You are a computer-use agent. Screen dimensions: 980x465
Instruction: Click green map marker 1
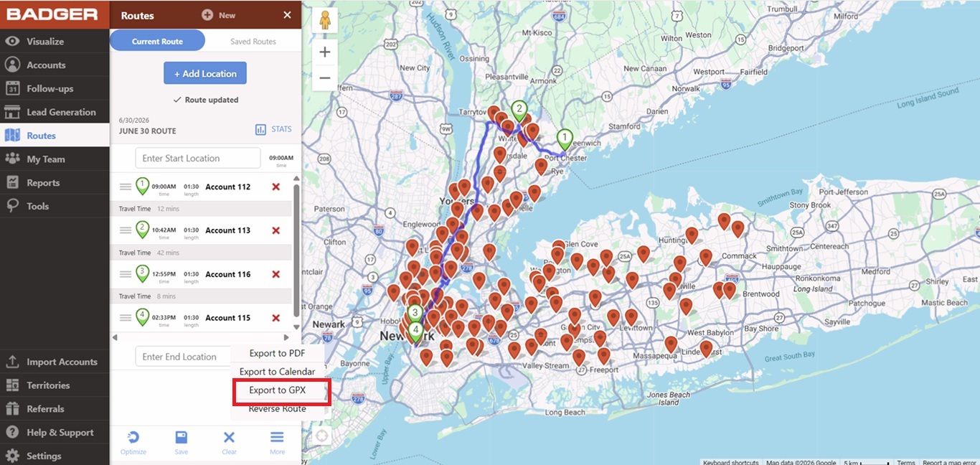point(565,140)
